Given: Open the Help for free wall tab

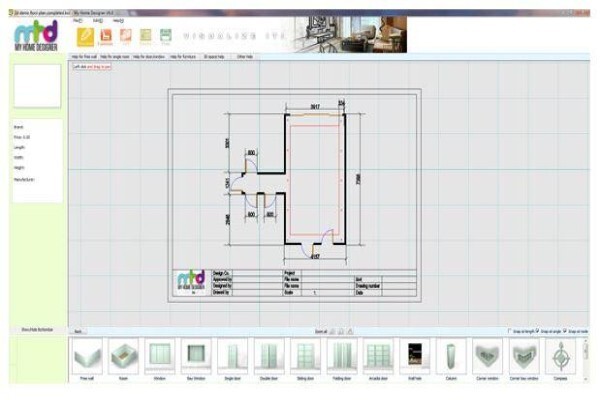Looking at the screenshot, I should pyautogui.click(x=84, y=57).
